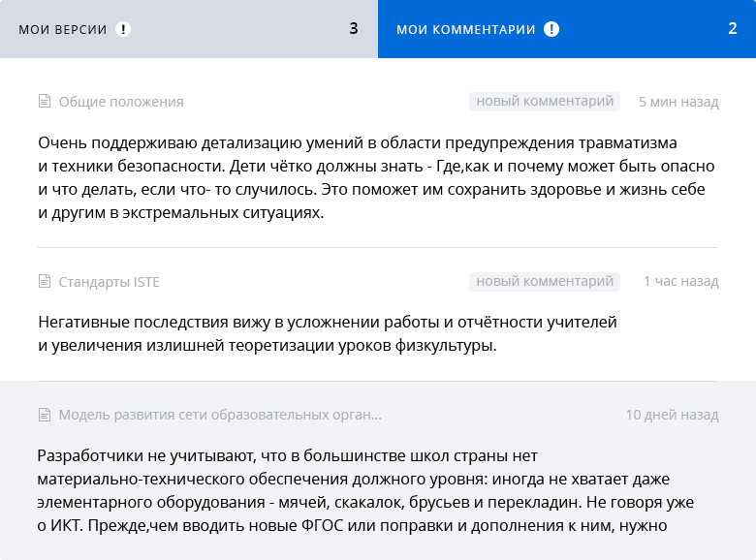
Task: Click the новый комментарий badge on the ISTE comment
Action: (x=545, y=281)
